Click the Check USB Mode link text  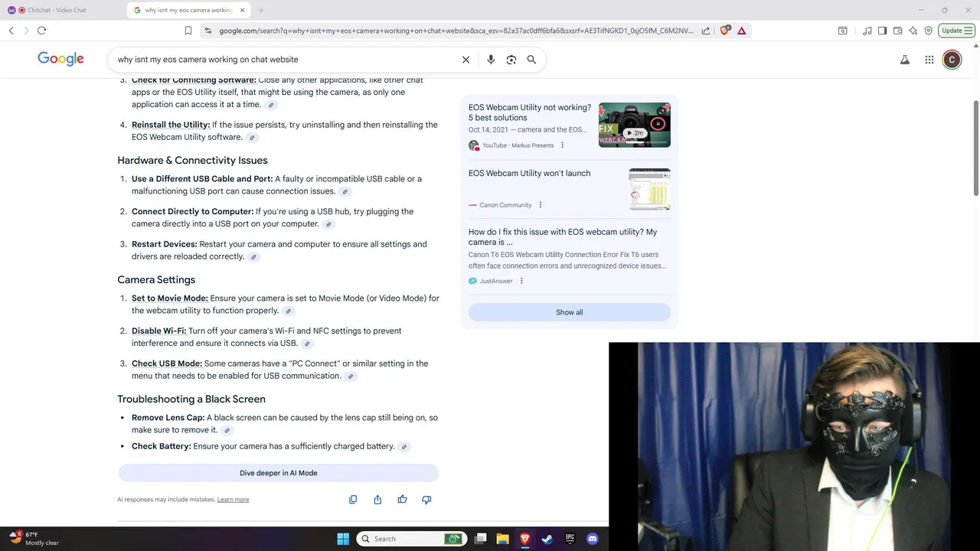(x=167, y=364)
